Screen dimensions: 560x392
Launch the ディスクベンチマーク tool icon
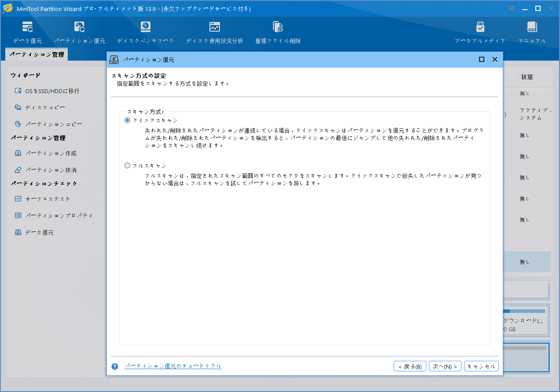click(x=146, y=27)
